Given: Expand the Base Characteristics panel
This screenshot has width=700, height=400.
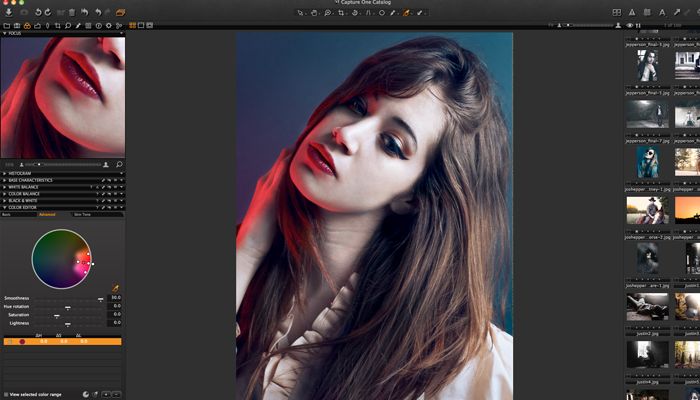Looking at the screenshot, I should pos(5,180).
